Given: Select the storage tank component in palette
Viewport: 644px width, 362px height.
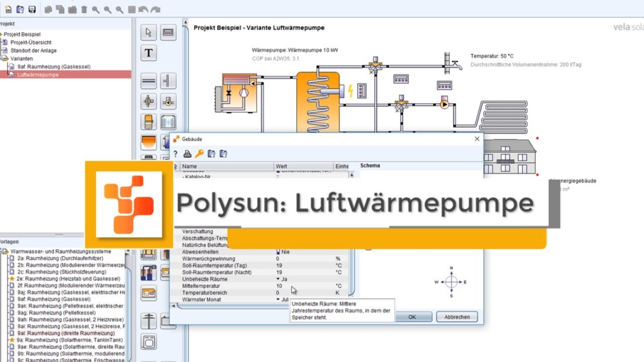Looking at the screenshot, I should click(148, 122).
